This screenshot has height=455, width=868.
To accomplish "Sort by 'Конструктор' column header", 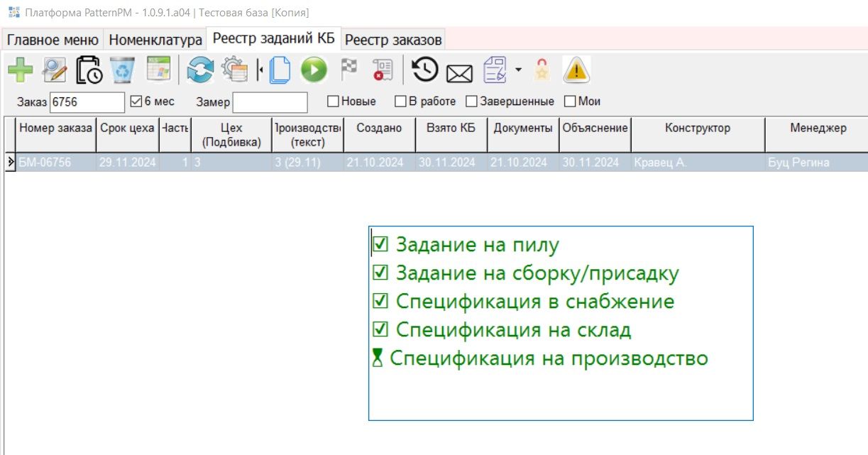I will (697, 128).
